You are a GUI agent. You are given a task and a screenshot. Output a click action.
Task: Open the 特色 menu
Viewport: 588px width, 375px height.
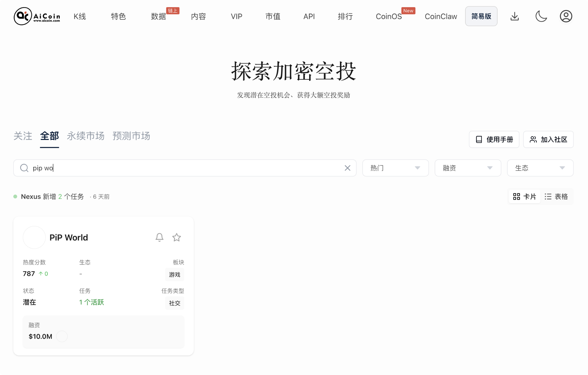[x=118, y=16]
